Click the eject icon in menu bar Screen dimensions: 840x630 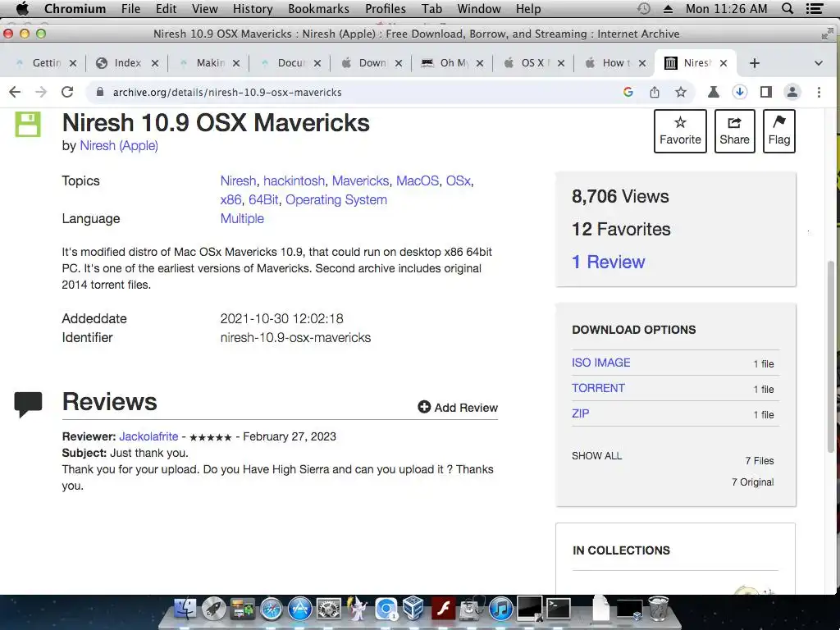[x=668, y=8]
